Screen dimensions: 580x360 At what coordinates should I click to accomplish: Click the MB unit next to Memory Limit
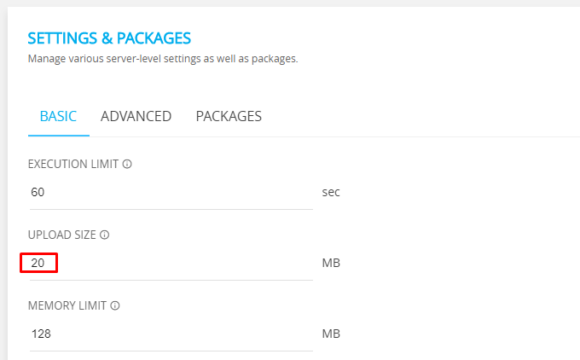coord(331,334)
